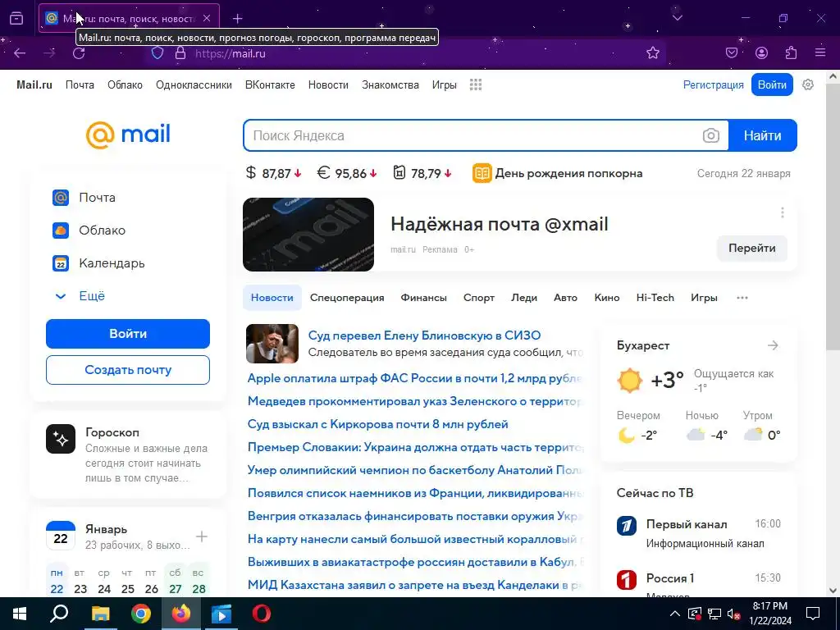Click dollar exchange rate 87,87
Image resolution: width=840 pixels, height=630 pixels.
pos(274,174)
